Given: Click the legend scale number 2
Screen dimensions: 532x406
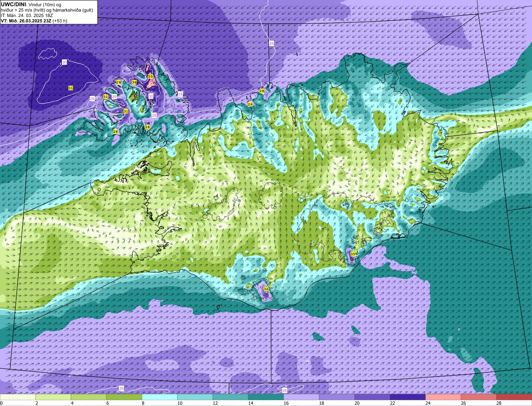Looking at the screenshot, I should (x=37, y=403).
